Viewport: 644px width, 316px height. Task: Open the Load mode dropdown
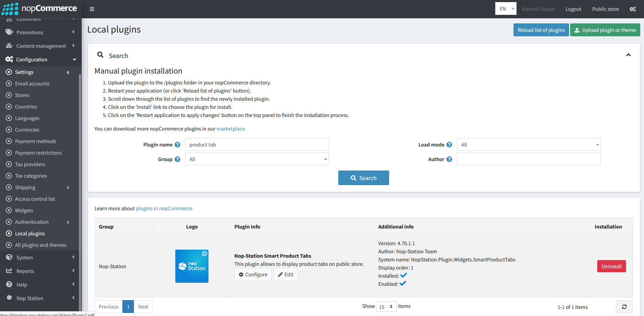click(x=529, y=144)
